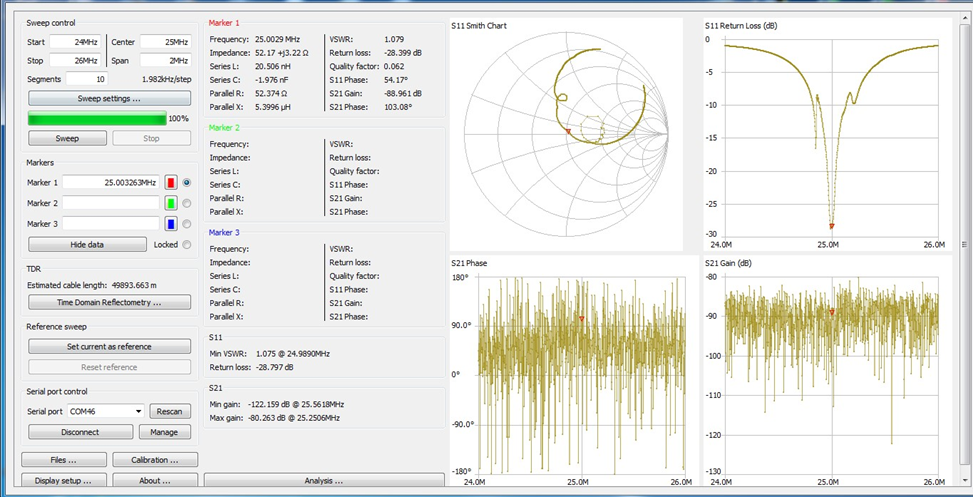Screen dimensions: 973x497
Task: Open the Calibration dialog
Action: (x=153, y=460)
